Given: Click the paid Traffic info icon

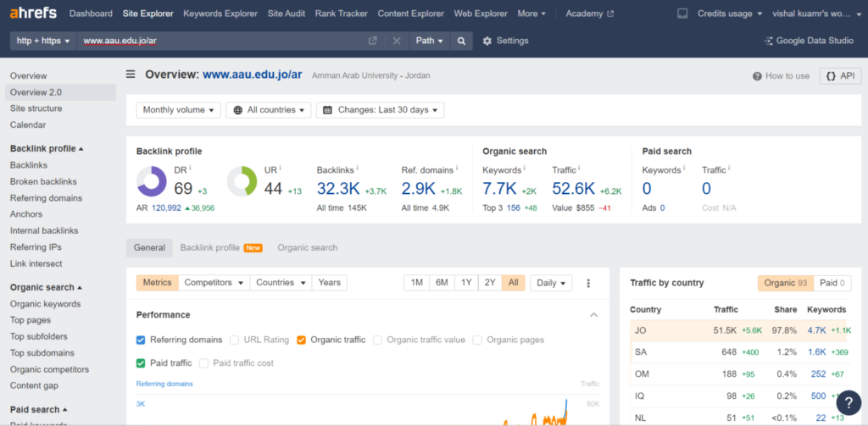Looking at the screenshot, I should (729, 168).
